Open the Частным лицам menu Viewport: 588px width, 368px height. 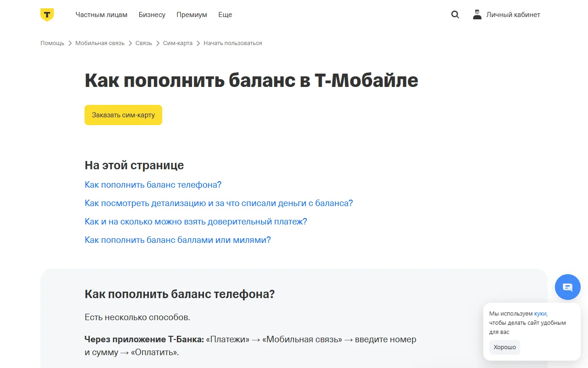[102, 15]
